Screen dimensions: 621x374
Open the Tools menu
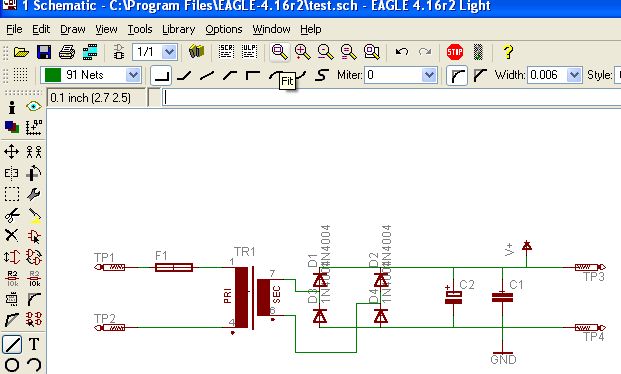pos(140,29)
